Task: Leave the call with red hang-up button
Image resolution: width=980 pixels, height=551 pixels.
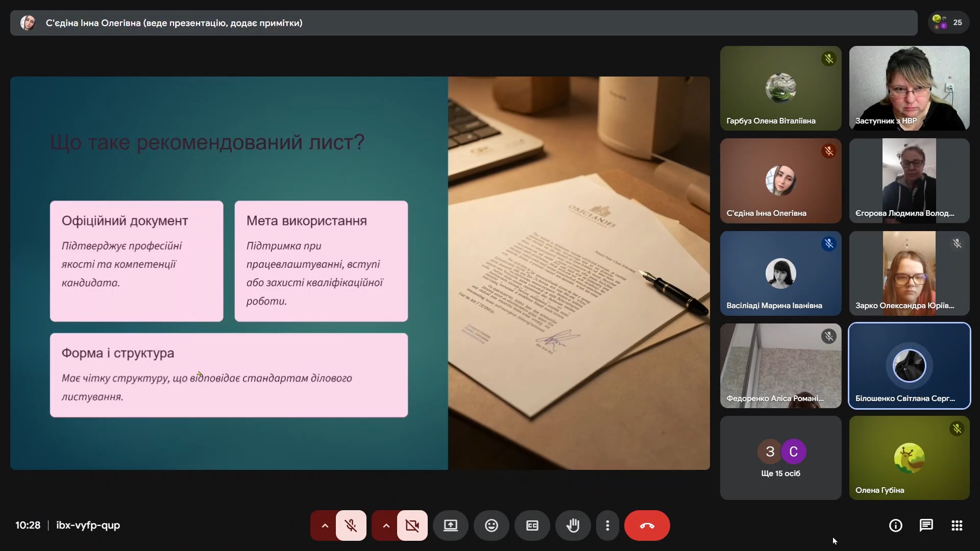Action: [647, 525]
